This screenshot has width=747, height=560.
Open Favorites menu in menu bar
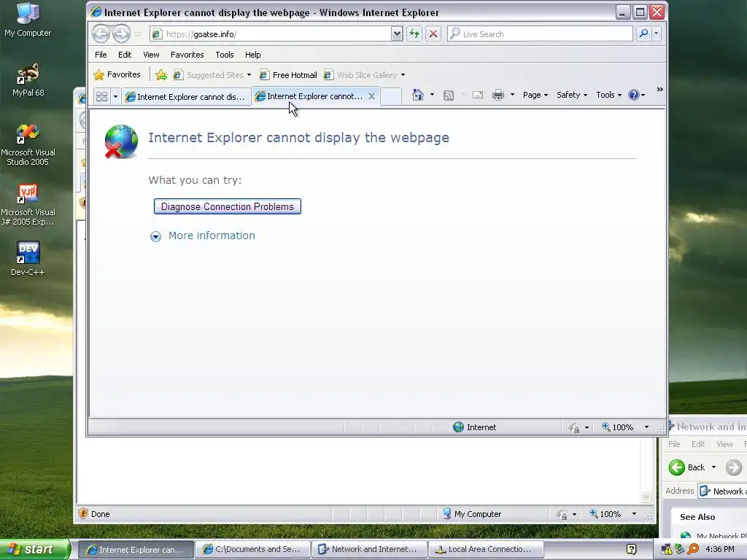point(187,55)
